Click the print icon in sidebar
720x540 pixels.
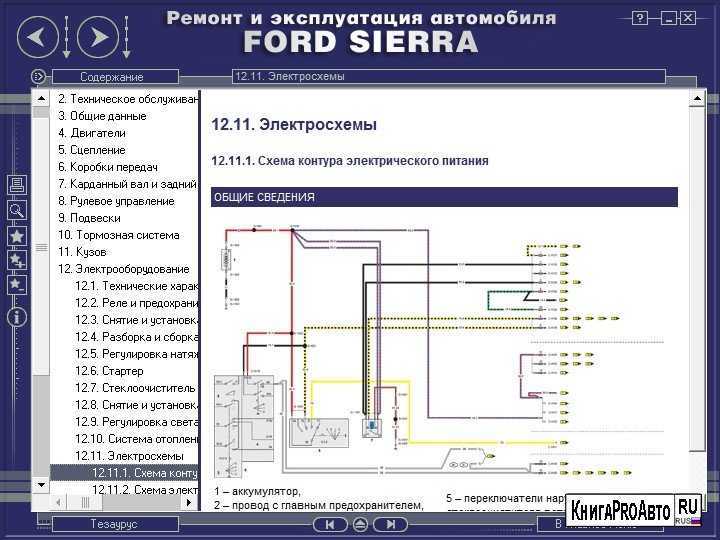(17, 185)
